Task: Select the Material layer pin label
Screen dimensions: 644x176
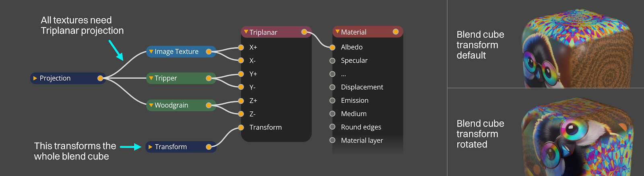Action: click(362, 141)
